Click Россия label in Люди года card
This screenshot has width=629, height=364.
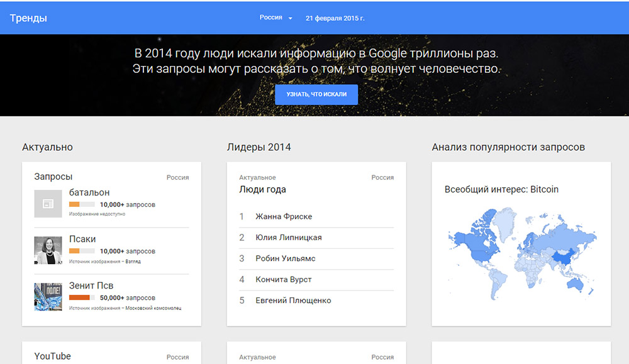point(382,177)
